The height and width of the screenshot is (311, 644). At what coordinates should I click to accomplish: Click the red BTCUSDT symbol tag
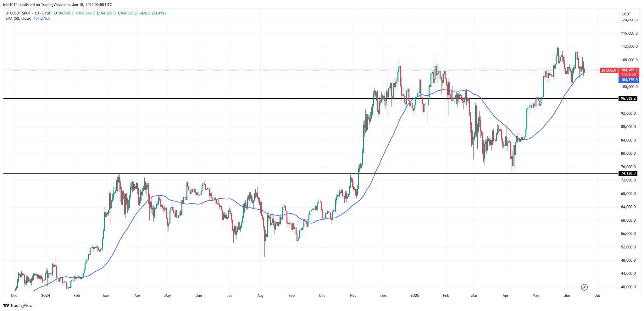click(x=609, y=70)
